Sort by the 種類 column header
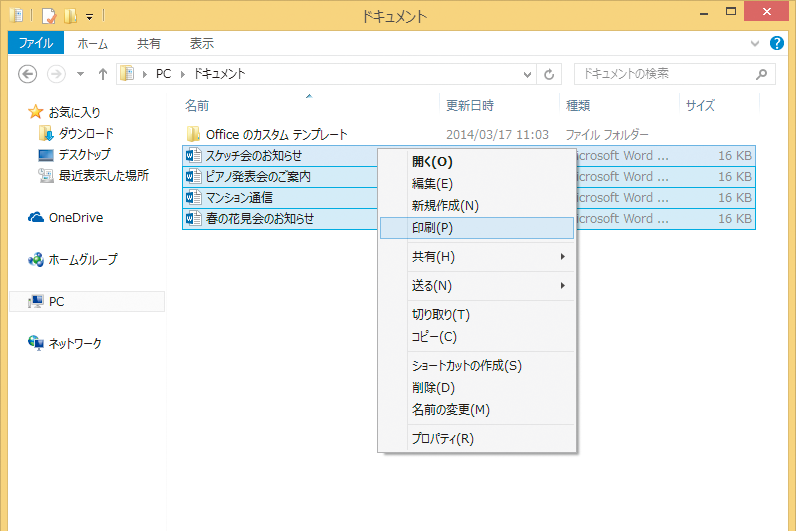The width and height of the screenshot is (796, 531). click(578, 106)
